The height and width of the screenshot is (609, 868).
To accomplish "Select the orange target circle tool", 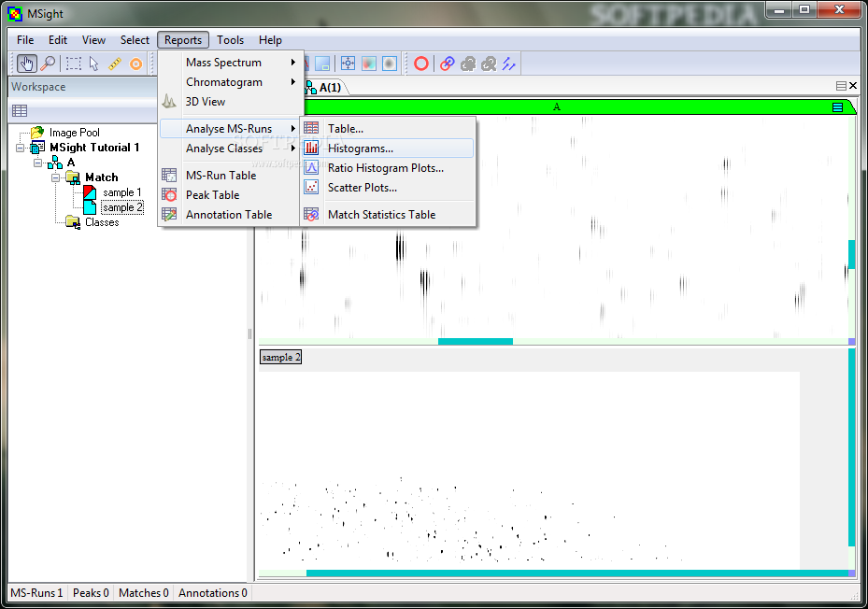I will click(135, 64).
